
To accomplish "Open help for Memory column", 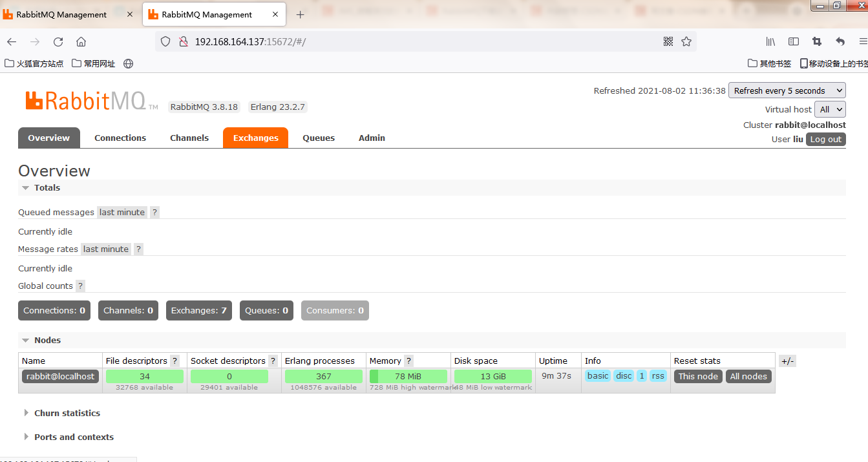I will pos(408,361).
